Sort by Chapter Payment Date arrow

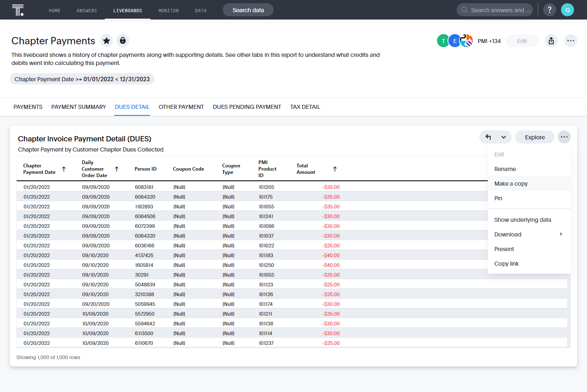64,169
